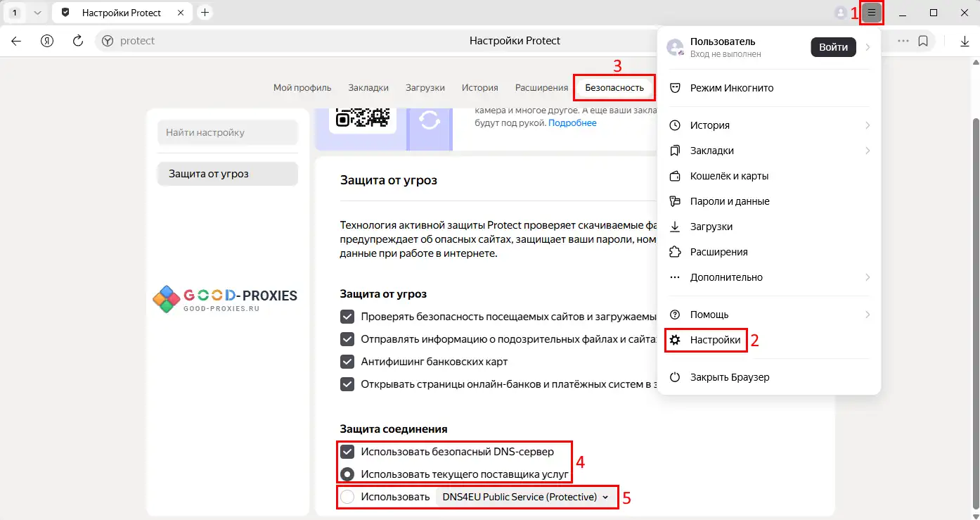Viewport: 980px width, 520px height.
Task: Open the three-dots page actions icon
Action: (x=903, y=41)
